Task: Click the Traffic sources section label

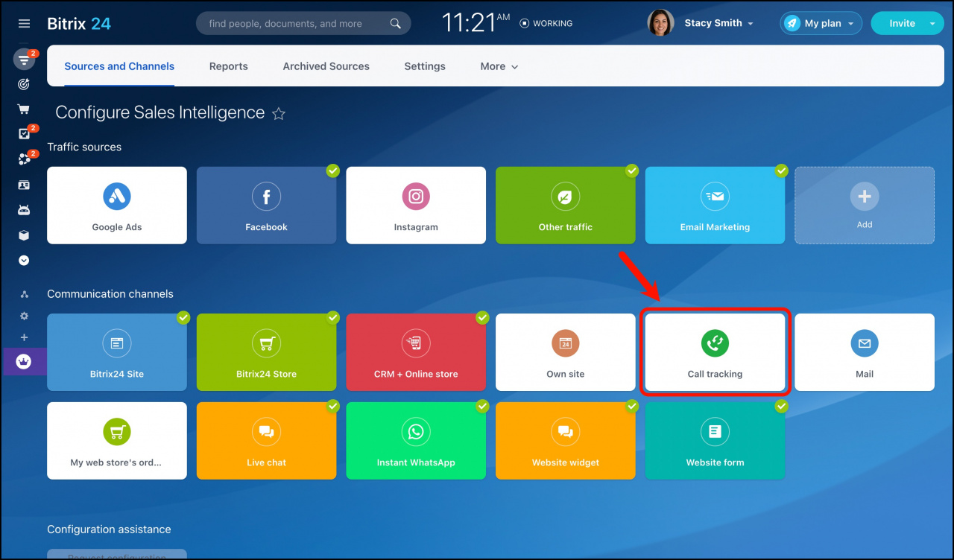Action: (84, 147)
